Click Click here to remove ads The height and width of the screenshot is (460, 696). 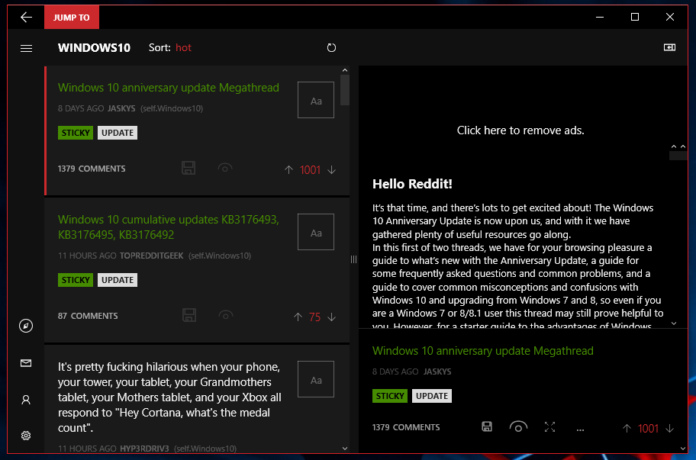coord(520,130)
